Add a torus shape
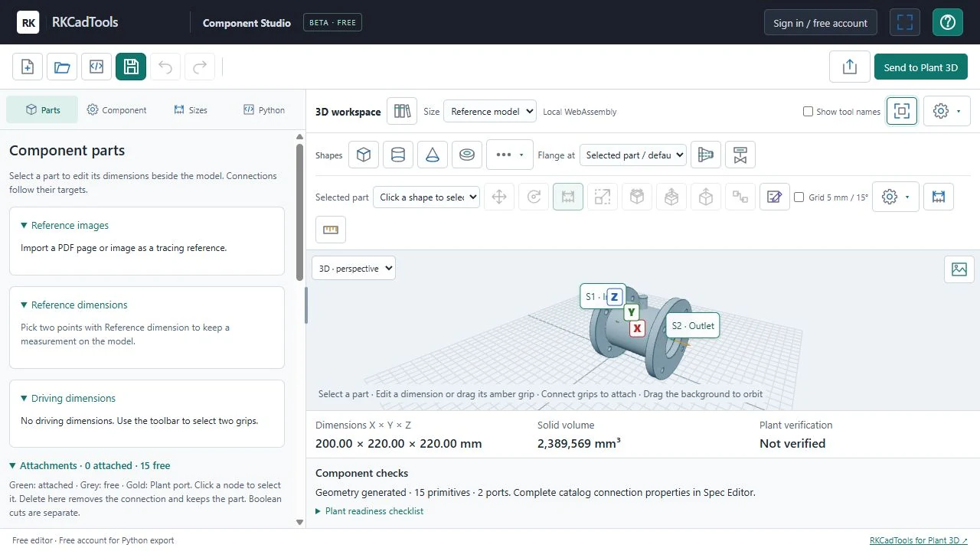This screenshot has height=551, width=980. coord(467,155)
